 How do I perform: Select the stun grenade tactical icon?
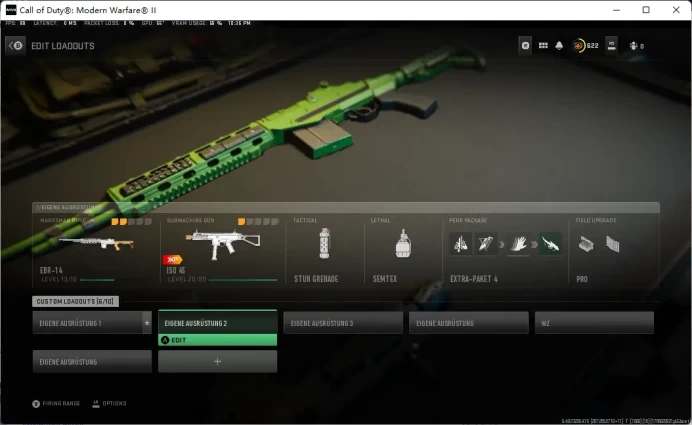coord(324,243)
